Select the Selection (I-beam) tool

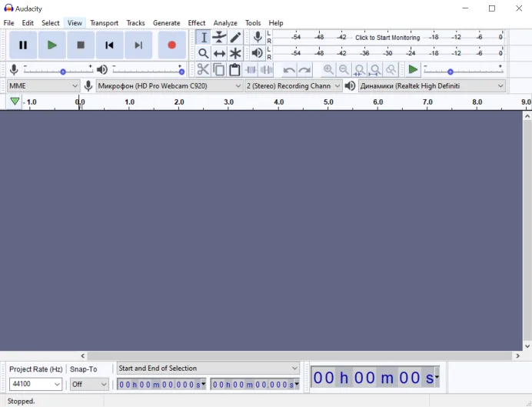pos(204,38)
